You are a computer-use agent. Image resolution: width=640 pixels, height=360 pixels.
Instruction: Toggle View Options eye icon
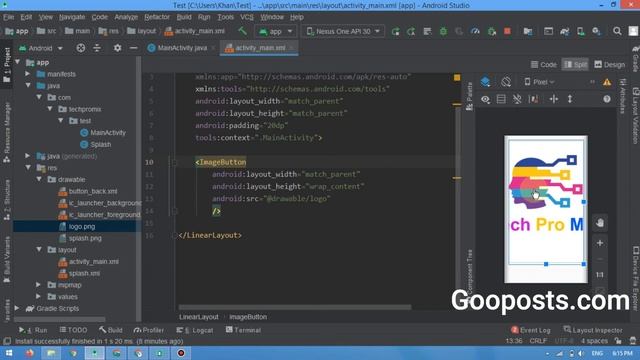coord(485,99)
